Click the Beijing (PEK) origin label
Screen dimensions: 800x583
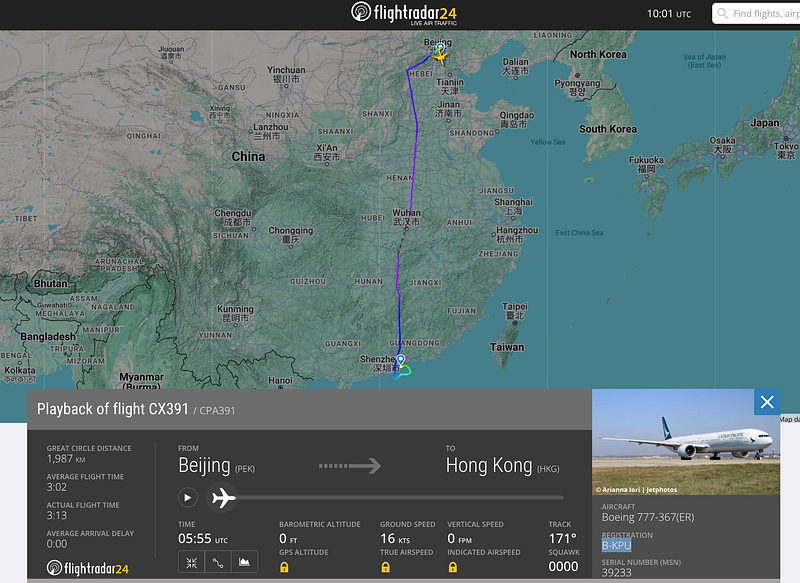click(216, 466)
